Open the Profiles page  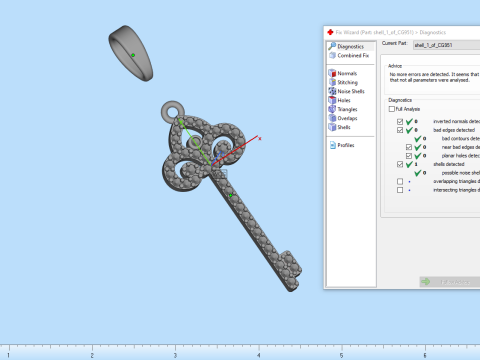point(342,145)
